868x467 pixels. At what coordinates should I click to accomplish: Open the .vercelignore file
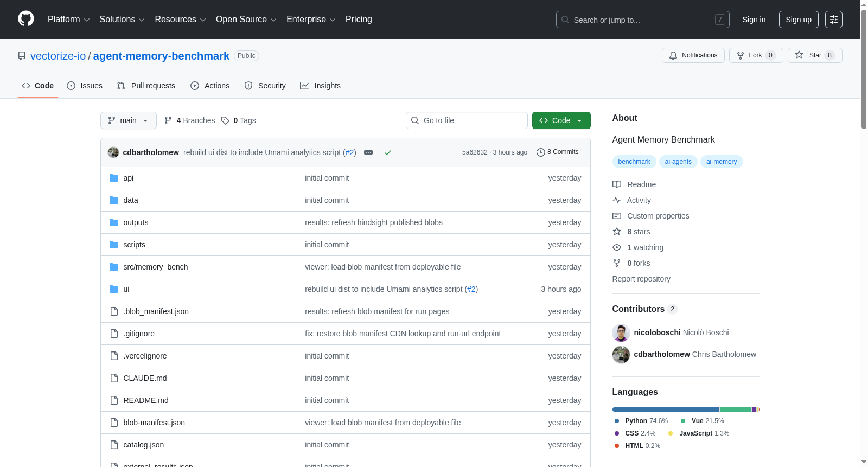pyautogui.click(x=145, y=356)
